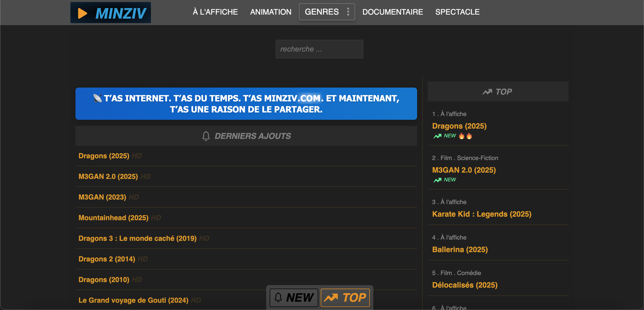
Task: Open Dragons (2025) in TOP ranking
Action: pos(459,126)
